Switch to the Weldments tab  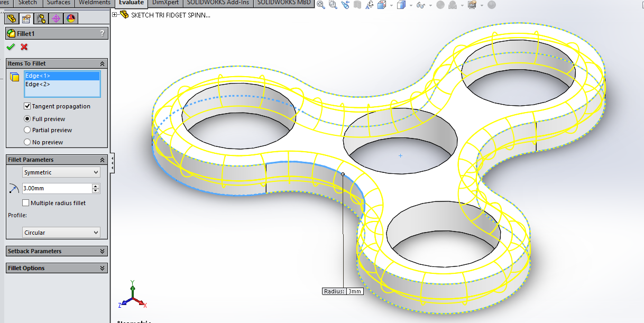(95, 3)
